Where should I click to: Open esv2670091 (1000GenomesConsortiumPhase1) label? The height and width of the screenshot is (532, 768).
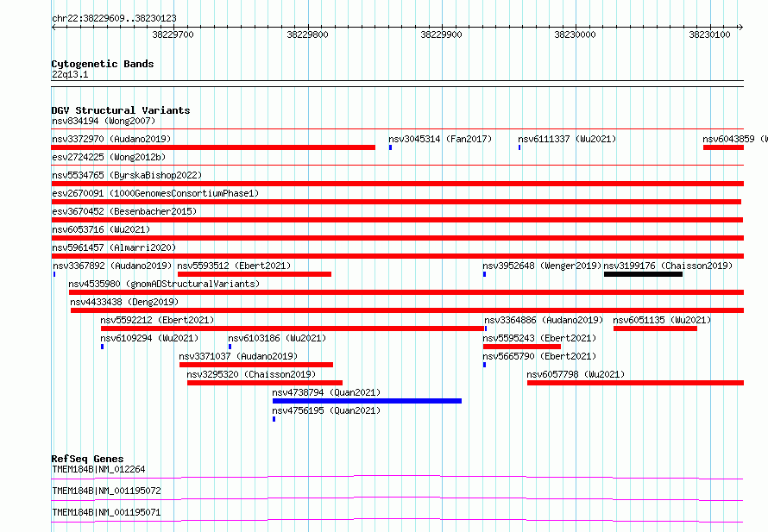click(155, 193)
